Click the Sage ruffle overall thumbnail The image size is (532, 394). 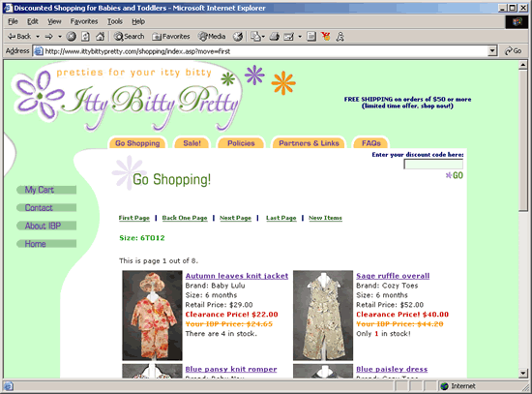[x=323, y=316]
